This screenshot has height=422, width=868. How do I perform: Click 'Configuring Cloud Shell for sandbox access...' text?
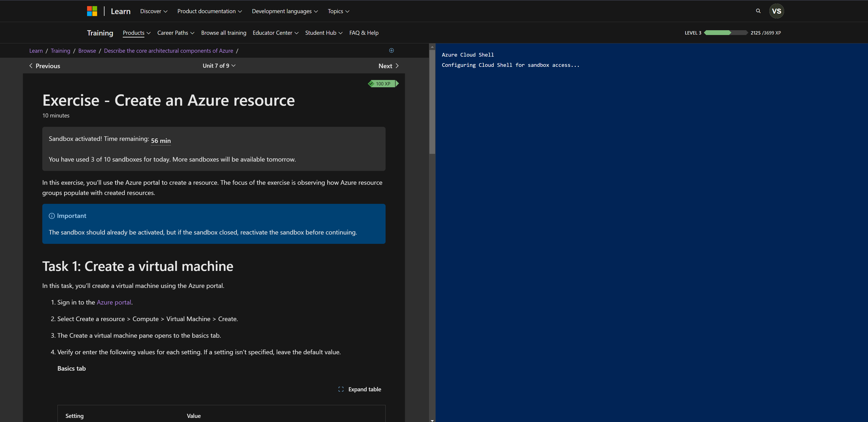coord(510,65)
